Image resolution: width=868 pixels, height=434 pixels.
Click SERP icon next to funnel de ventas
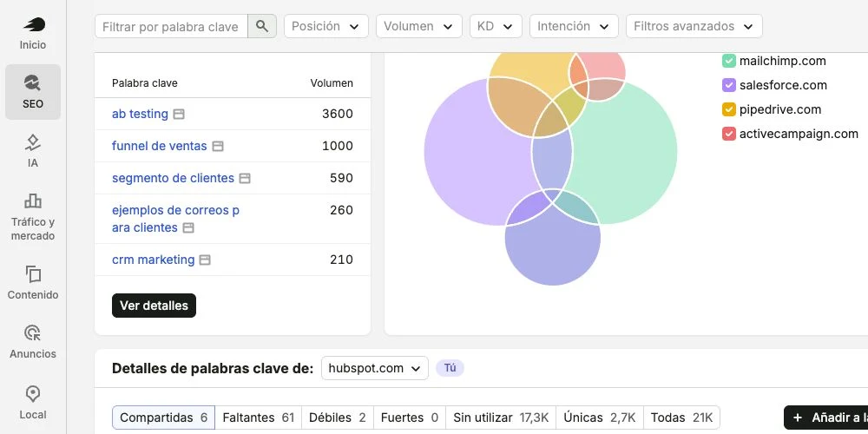218,146
